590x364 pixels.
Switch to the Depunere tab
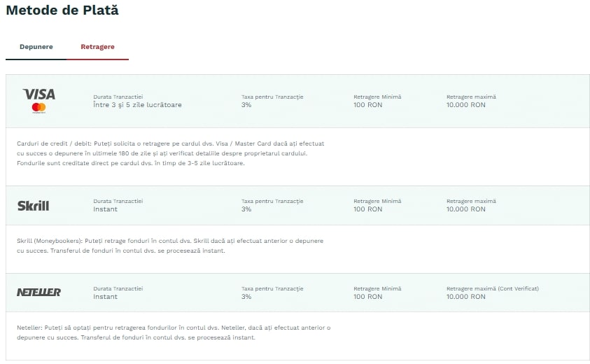(36, 47)
